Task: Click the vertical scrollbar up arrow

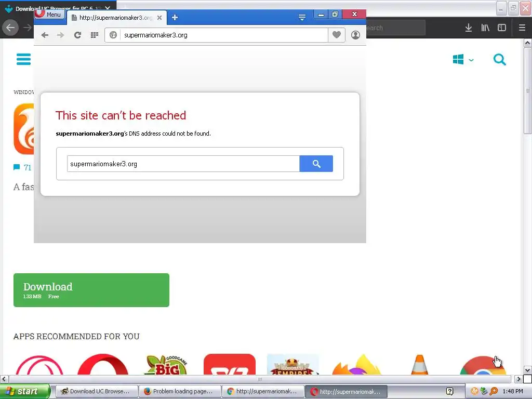Action: tap(527, 43)
